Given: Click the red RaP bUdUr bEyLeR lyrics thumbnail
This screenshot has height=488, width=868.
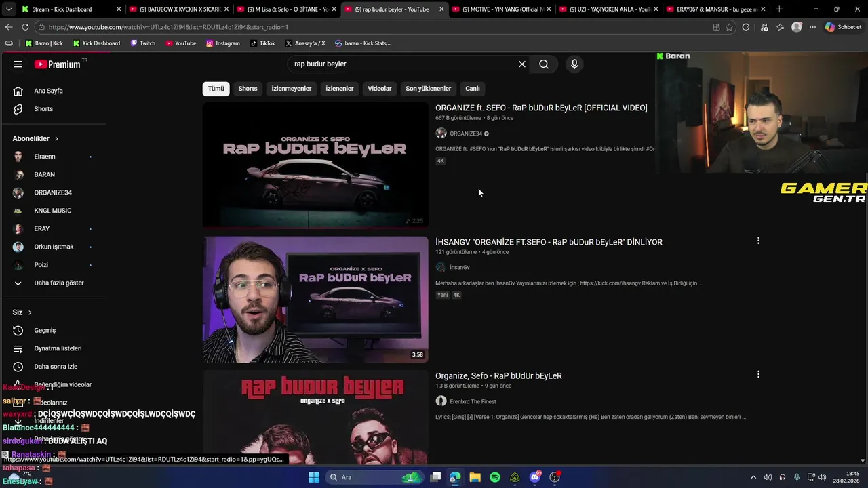Looking at the screenshot, I should click(x=315, y=417).
